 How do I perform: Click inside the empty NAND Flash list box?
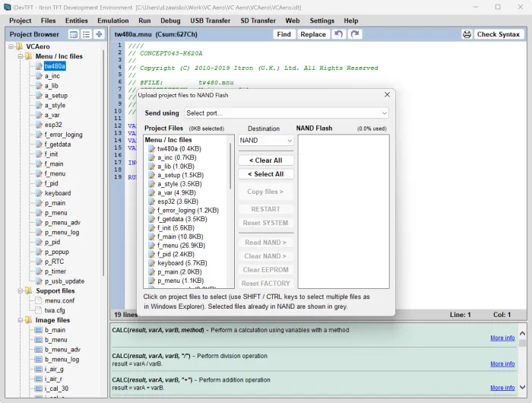[344, 211]
